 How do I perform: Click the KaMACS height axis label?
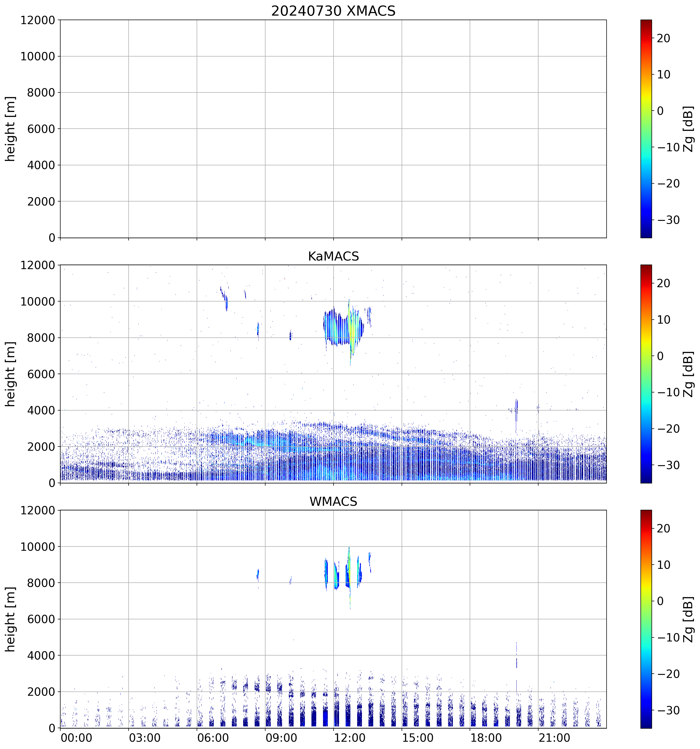coord(11,374)
